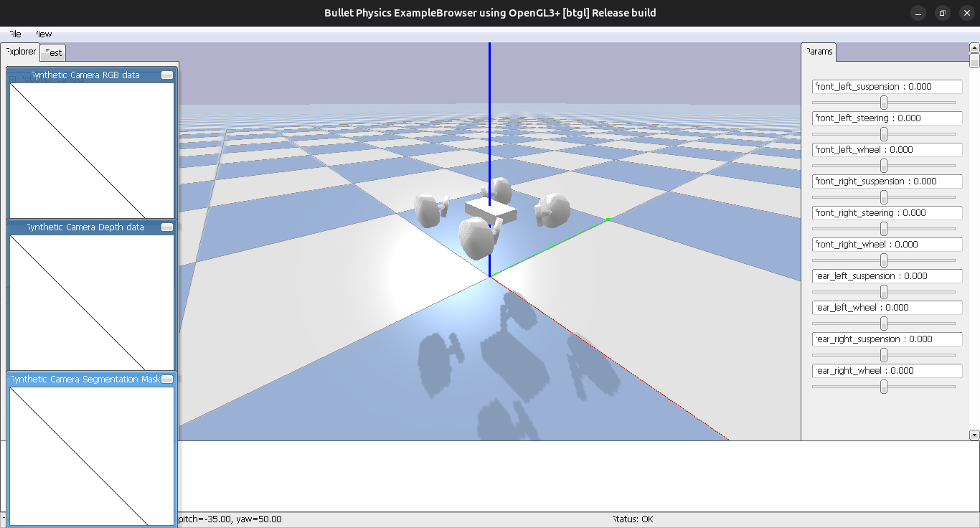Close the Bullet Physics ExampleBrowser window
The height and width of the screenshot is (528, 980).
point(966,13)
